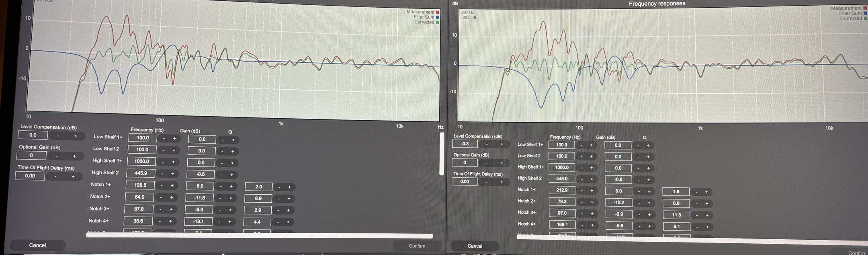Decrease Notch 2+ Q from 6.9

pos(279,199)
